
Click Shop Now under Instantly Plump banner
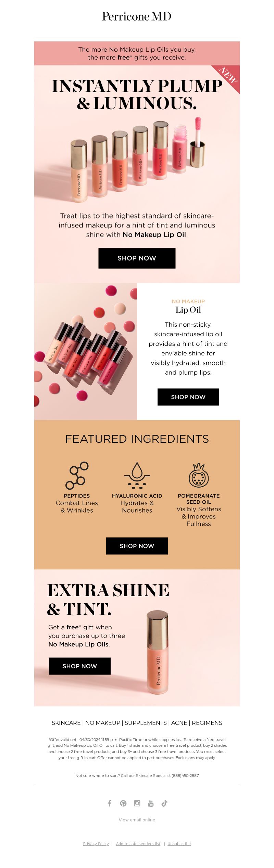137,258
